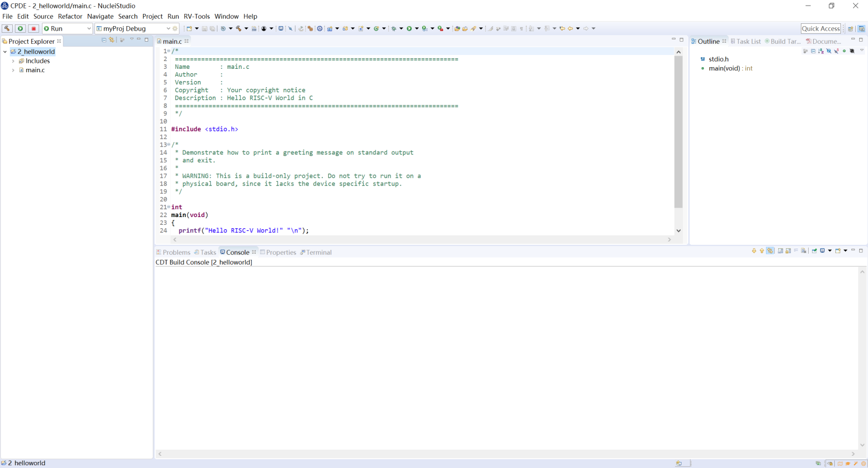
Task: Maximize the Console panel
Action: 861,250
